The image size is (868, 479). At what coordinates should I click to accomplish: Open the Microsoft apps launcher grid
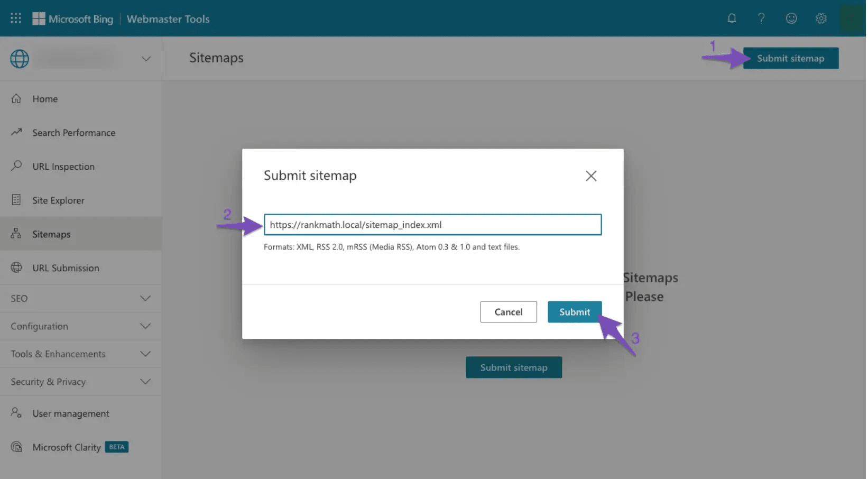[15, 17]
